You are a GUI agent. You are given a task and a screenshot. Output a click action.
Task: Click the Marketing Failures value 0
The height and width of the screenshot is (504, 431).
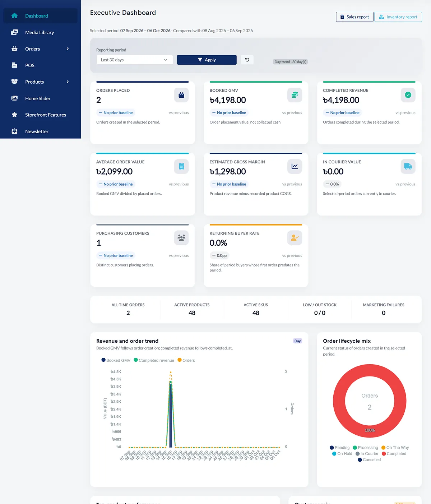384,313
